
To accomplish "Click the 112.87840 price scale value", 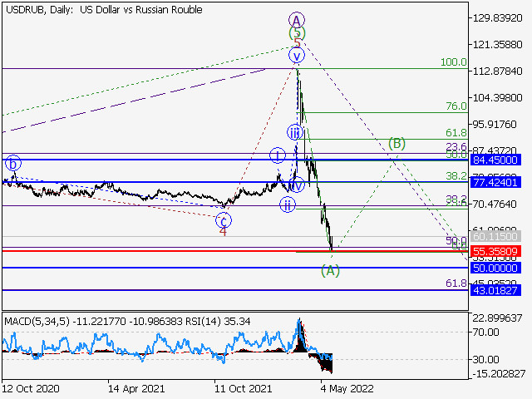I will click(497, 71).
